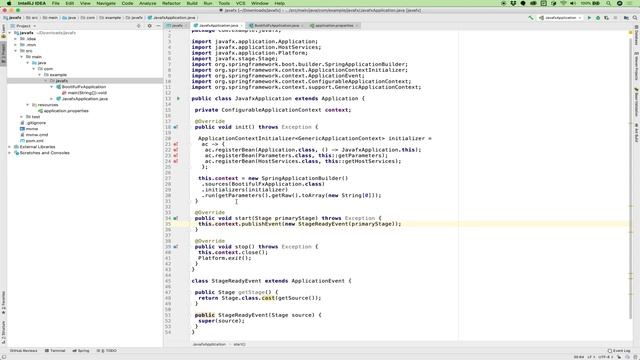Image resolution: width=640 pixels, height=360 pixels.
Task: Click cursor position 35:64 in status bar
Action: [x=578, y=357]
